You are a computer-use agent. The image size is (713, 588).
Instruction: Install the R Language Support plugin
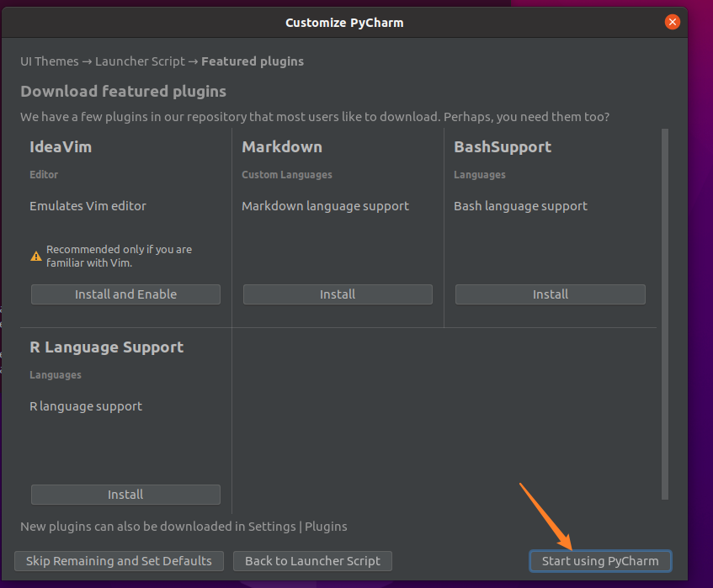(125, 495)
